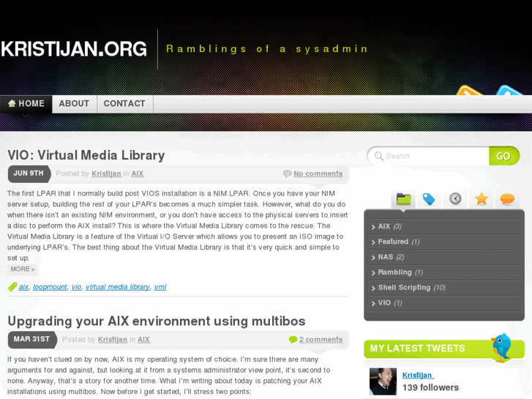Open the Contact page

(x=124, y=103)
